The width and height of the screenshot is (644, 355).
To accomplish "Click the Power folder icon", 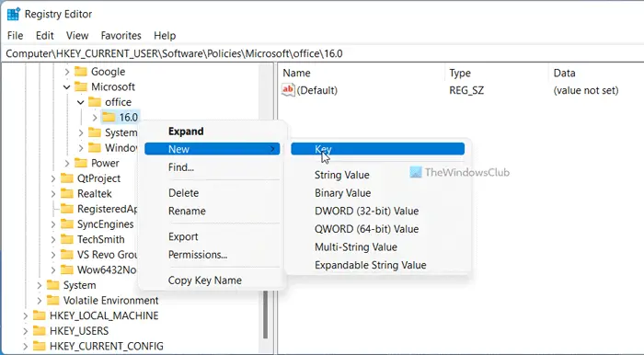I will coord(81,164).
